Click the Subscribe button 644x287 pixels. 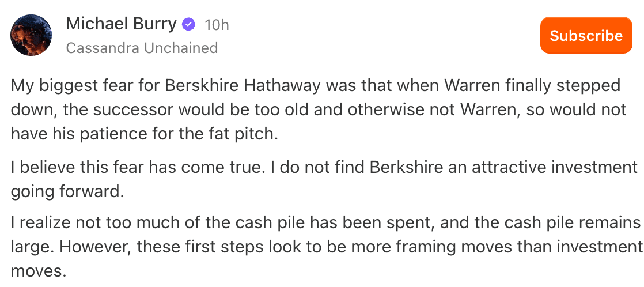point(586,35)
